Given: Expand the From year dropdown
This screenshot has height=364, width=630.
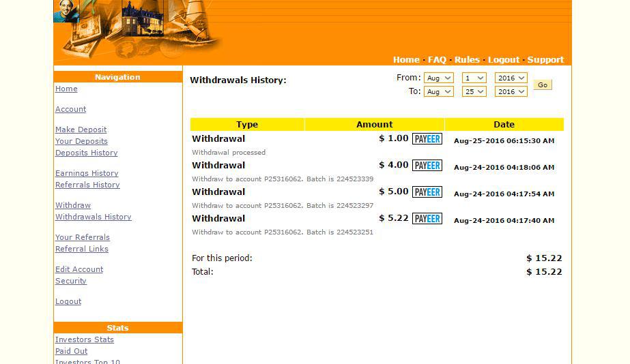Looking at the screenshot, I should 511,78.
